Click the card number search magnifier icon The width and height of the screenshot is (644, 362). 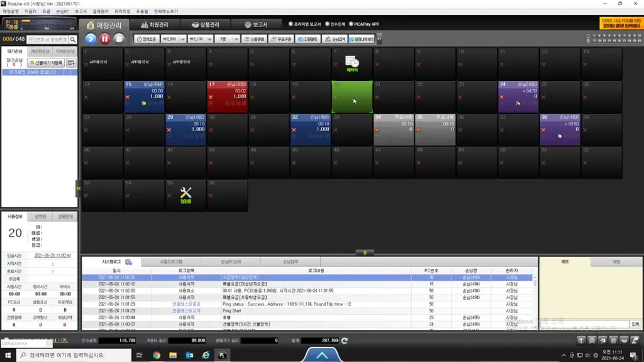73,40
